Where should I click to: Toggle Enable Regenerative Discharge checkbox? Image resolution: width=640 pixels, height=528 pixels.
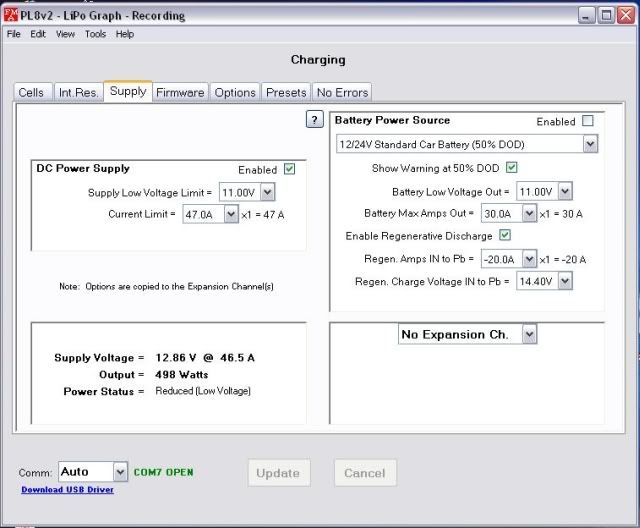pos(505,236)
